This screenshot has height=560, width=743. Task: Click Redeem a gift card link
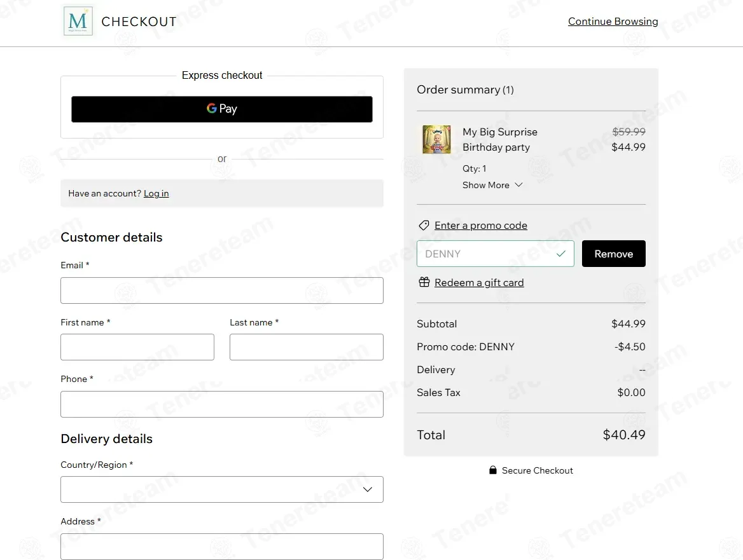479,283
